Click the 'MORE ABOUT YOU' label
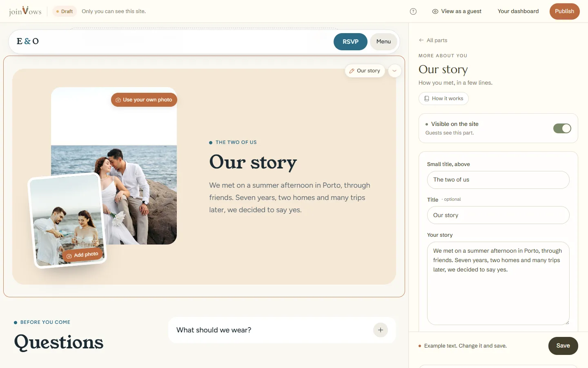Screen dimensions: 588x368 coord(443,56)
